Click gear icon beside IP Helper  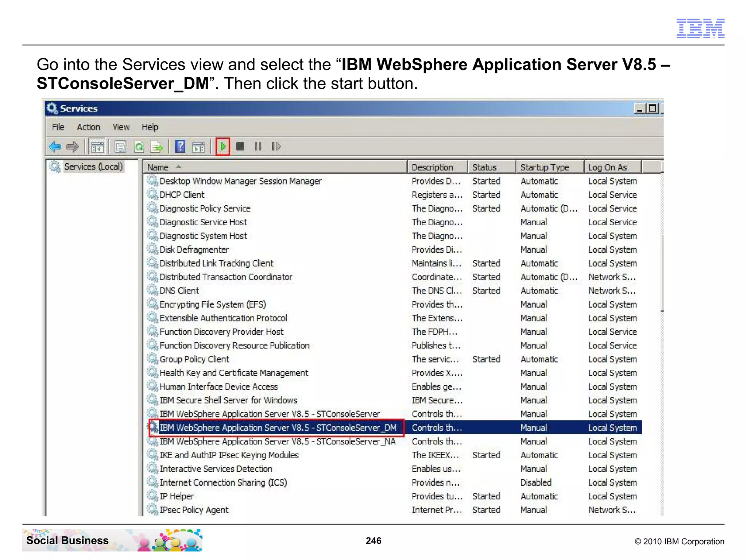click(x=152, y=496)
